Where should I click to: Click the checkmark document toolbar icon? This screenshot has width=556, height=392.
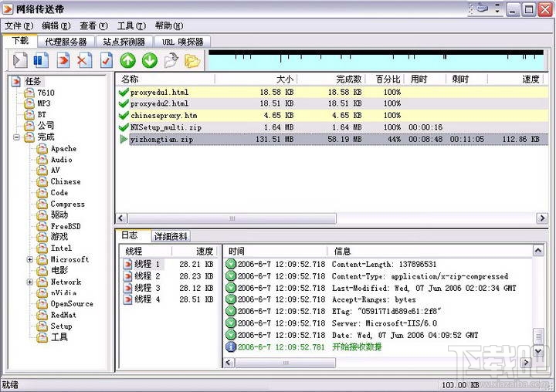pos(106,60)
